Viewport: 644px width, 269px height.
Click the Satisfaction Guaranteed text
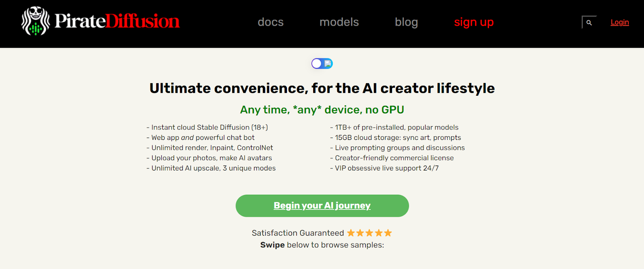click(298, 233)
